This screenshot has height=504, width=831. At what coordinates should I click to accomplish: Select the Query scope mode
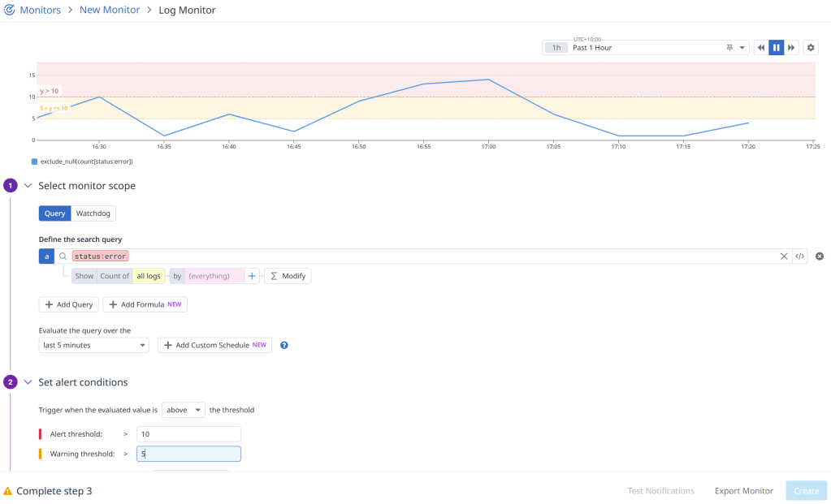(54, 213)
